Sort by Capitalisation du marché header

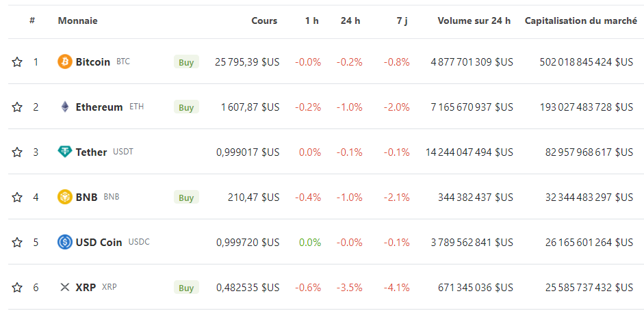pos(581,21)
